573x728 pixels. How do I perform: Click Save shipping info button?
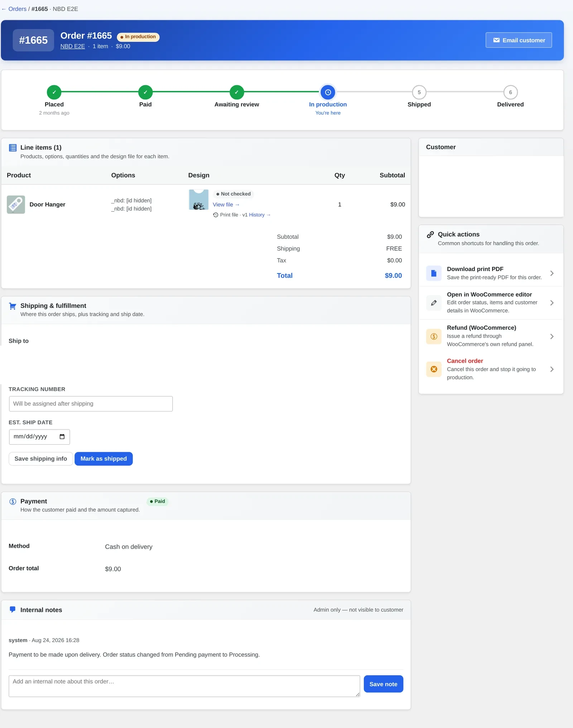(x=41, y=459)
